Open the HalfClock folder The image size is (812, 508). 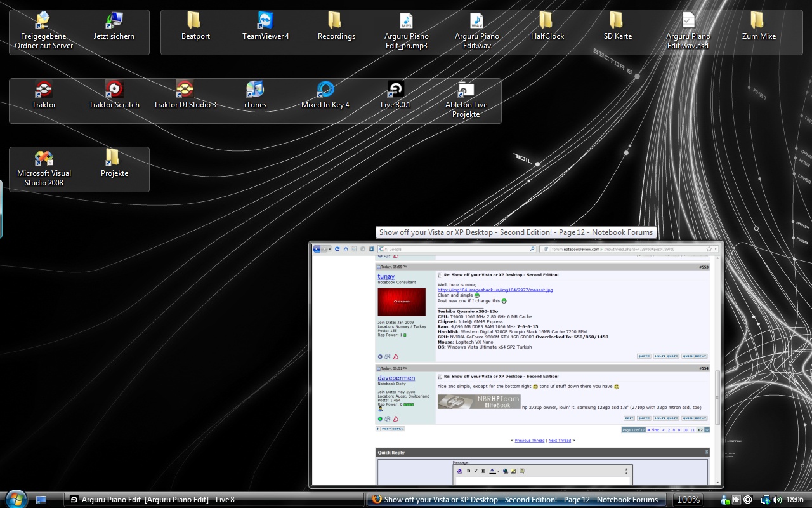[x=547, y=27]
